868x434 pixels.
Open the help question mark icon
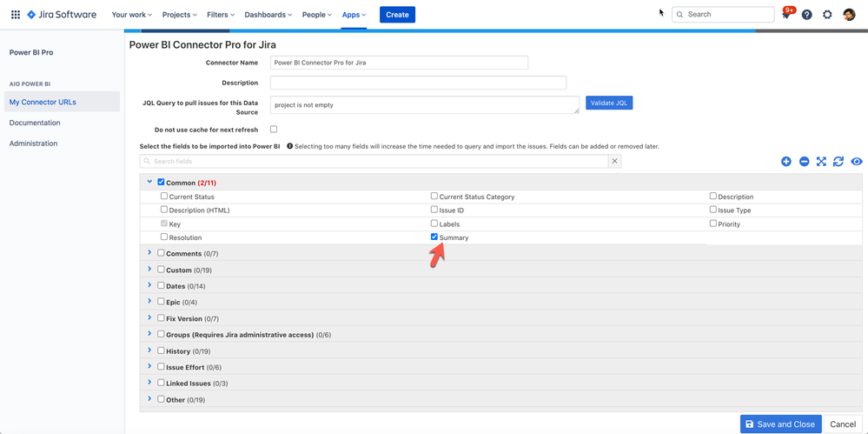point(806,15)
